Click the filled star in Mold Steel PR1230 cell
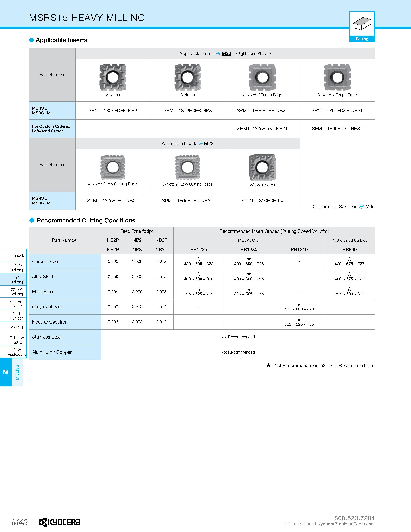The height and width of the screenshot is (532, 411). pyautogui.click(x=249, y=289)
